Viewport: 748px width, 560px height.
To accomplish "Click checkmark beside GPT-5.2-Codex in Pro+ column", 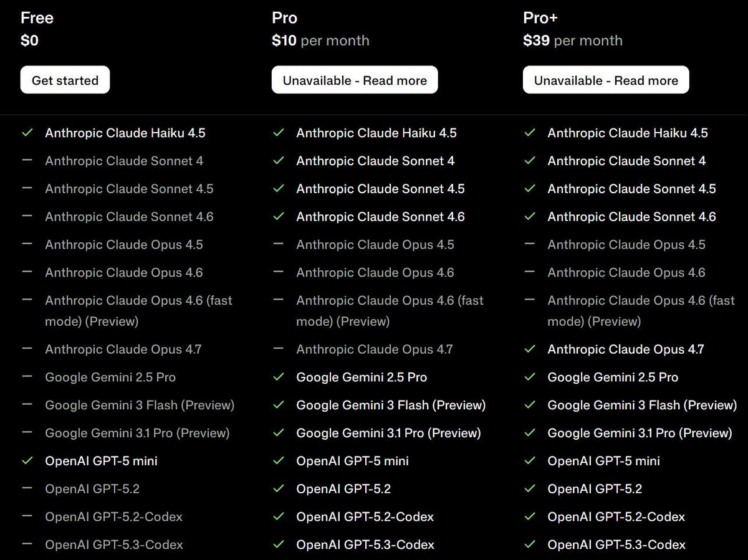I will coord(530,517).
